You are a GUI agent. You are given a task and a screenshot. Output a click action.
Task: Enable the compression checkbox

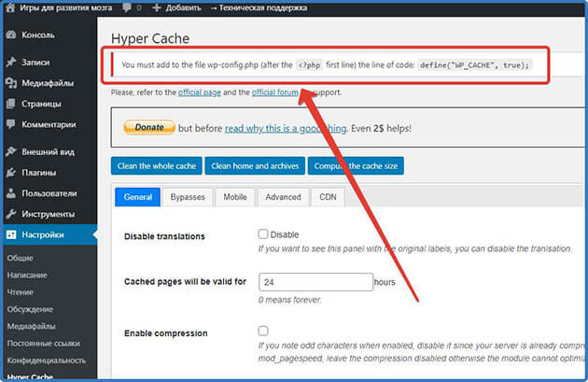263,331
